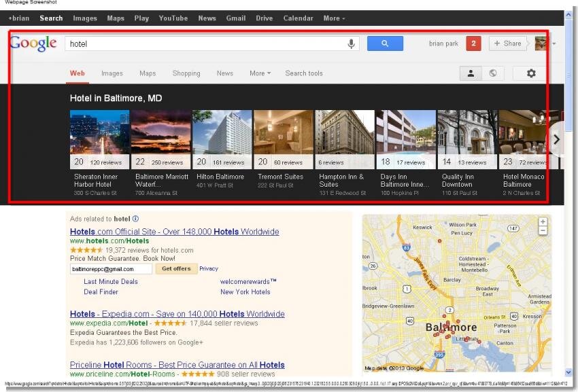Select the Web tab
Screen dimensions: 578x392
click(x=78, y=73)
